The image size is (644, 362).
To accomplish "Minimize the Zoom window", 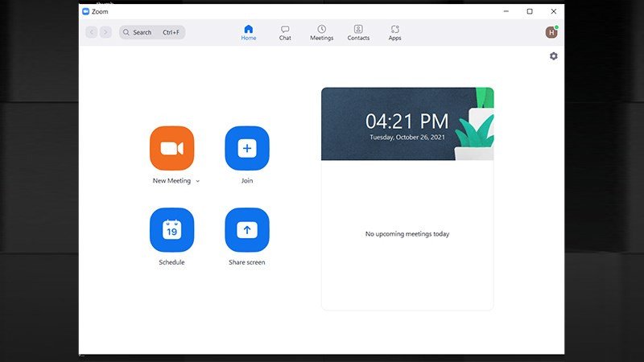I will pos(506,11).
